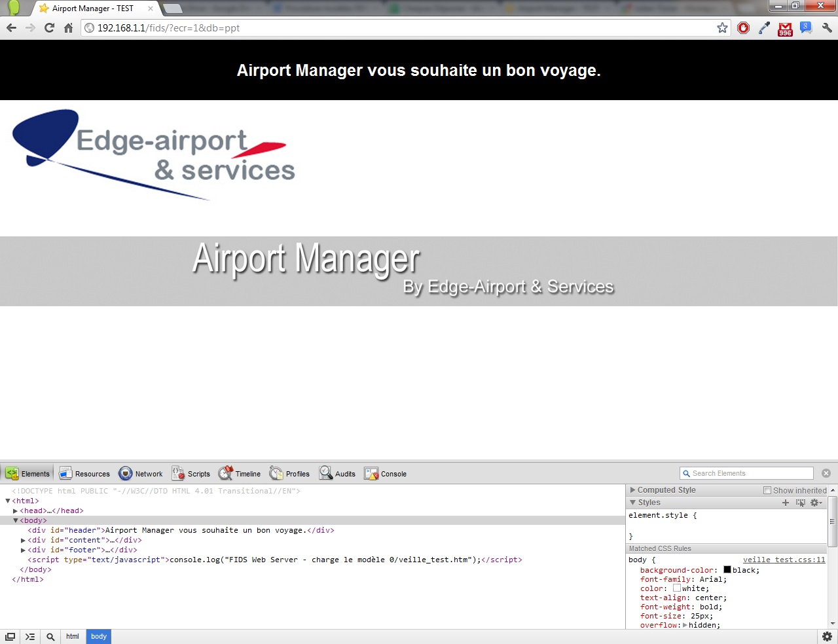Expand the head node in DOM tree
This screenshot has height=644, width=838.
point(16,510)
